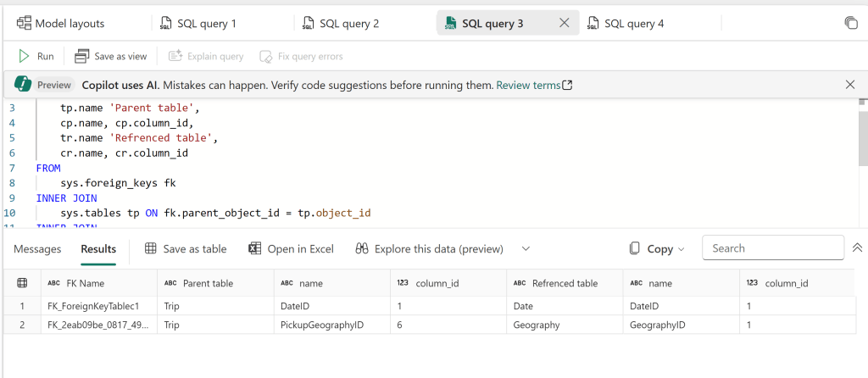
Task: Click the Save as view icon
Action: pyautogui.click(x=82, y=56)
